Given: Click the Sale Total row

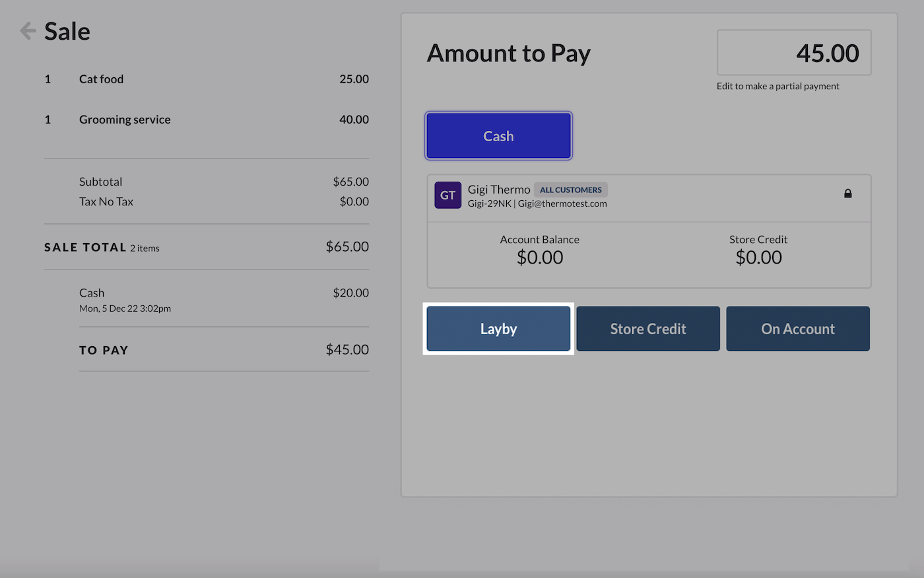Looking at the screenshot, I should pos(206,247).
